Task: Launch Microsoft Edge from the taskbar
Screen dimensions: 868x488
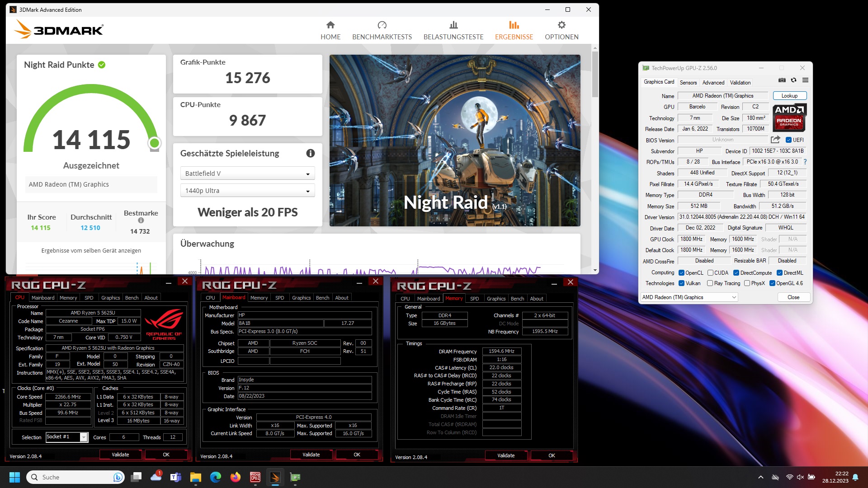Action: click(x=215, y=477)
